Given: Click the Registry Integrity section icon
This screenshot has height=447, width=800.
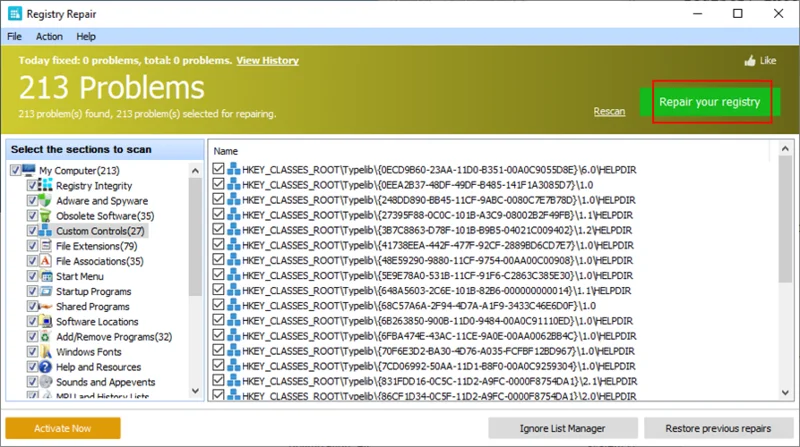Looking at the screenshot, I should click(45, 185).
